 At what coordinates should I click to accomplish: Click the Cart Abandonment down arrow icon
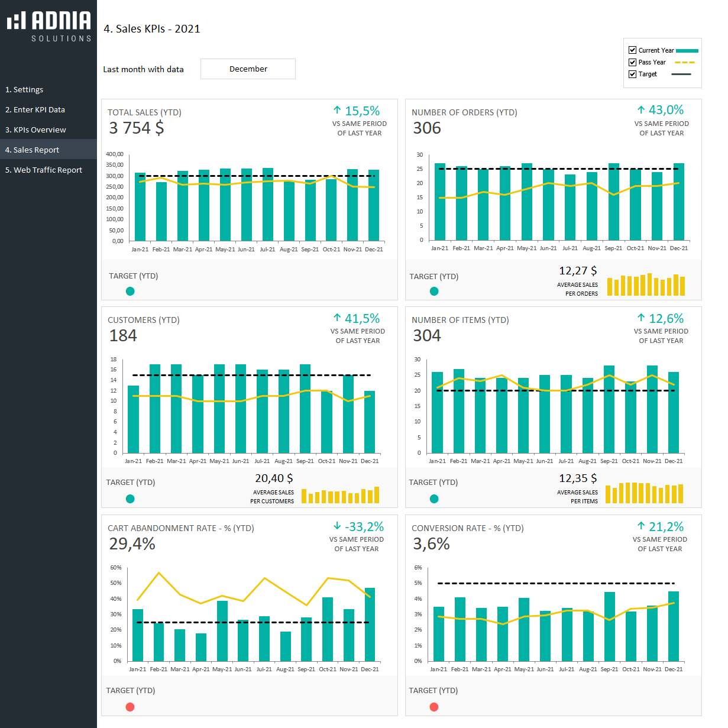(337, 526)
